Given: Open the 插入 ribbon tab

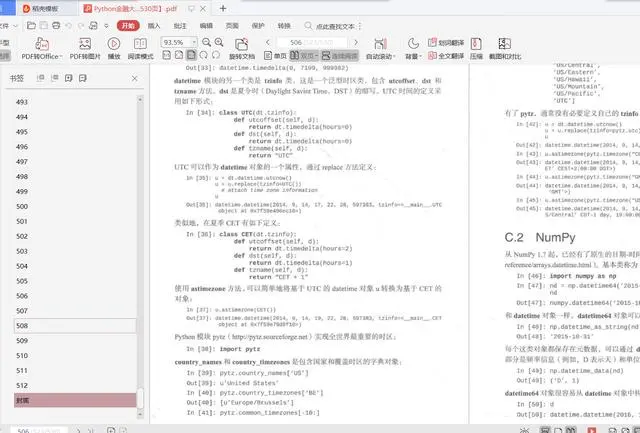Looking at the screenshot, I should tap(154, 26).
